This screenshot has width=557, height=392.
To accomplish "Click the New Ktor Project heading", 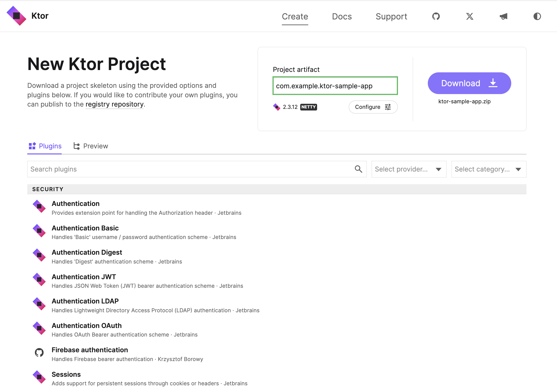I will tap(97, 64).
